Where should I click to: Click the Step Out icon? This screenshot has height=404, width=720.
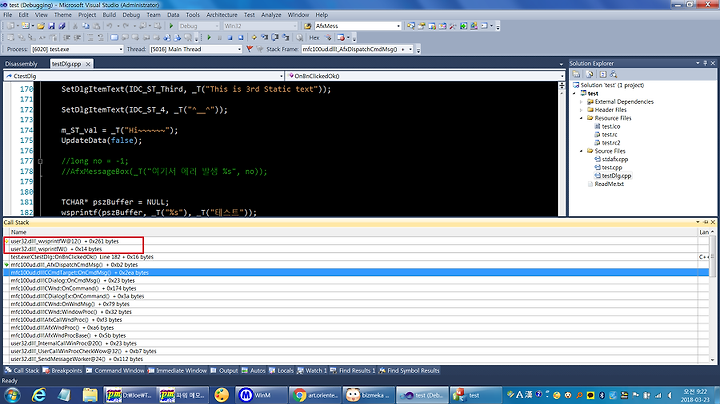click(286, 38)
